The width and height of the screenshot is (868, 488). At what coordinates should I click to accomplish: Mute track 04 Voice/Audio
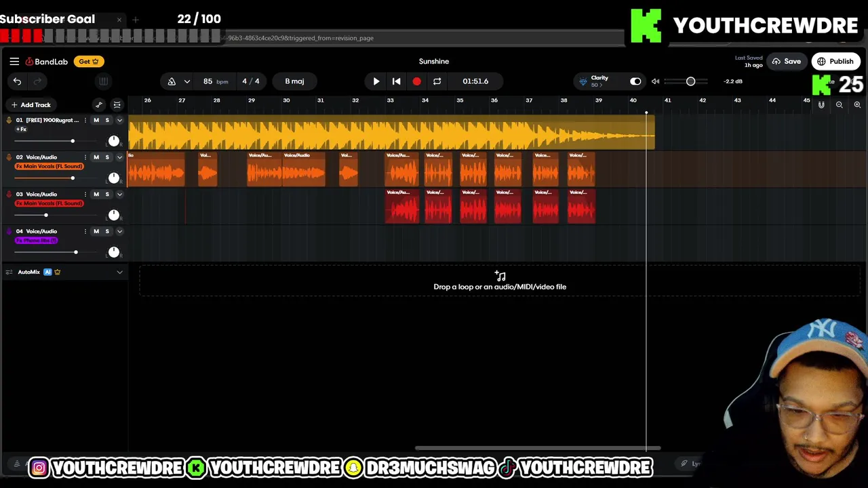[x=96, y=232]
